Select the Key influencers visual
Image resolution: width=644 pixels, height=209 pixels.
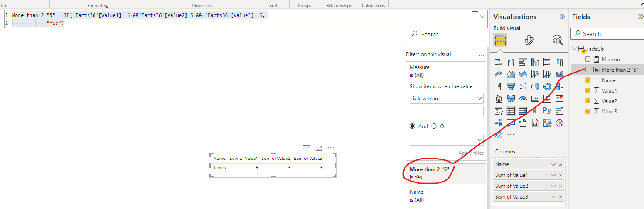pyautogui.click(x=560, y=111)
